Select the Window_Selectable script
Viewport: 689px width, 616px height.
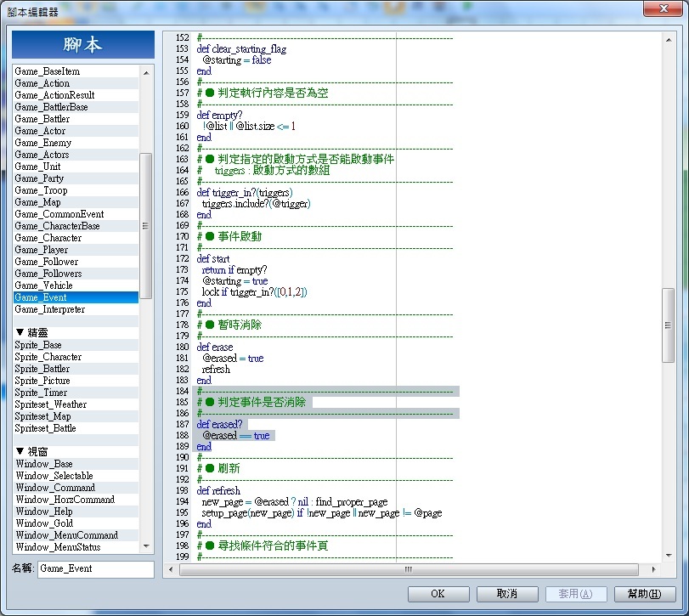tap(76, 476)
